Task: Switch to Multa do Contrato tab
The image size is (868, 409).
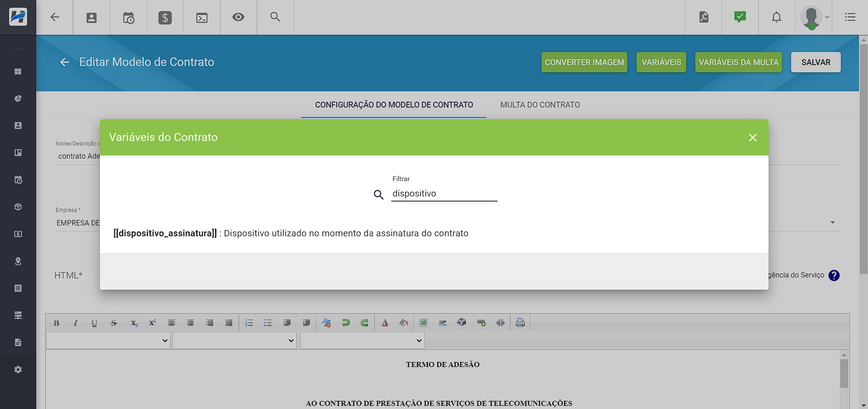Action: 540,105
